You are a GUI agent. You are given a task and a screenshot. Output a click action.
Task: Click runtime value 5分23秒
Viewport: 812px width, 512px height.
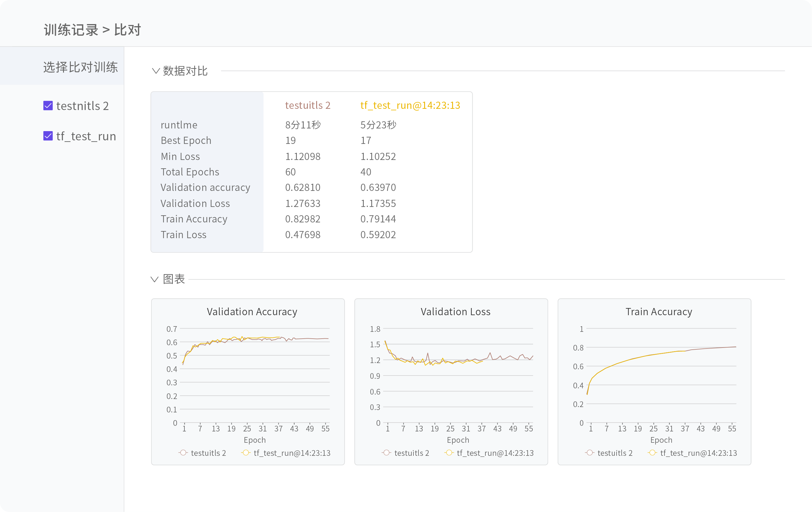(378, 125)
